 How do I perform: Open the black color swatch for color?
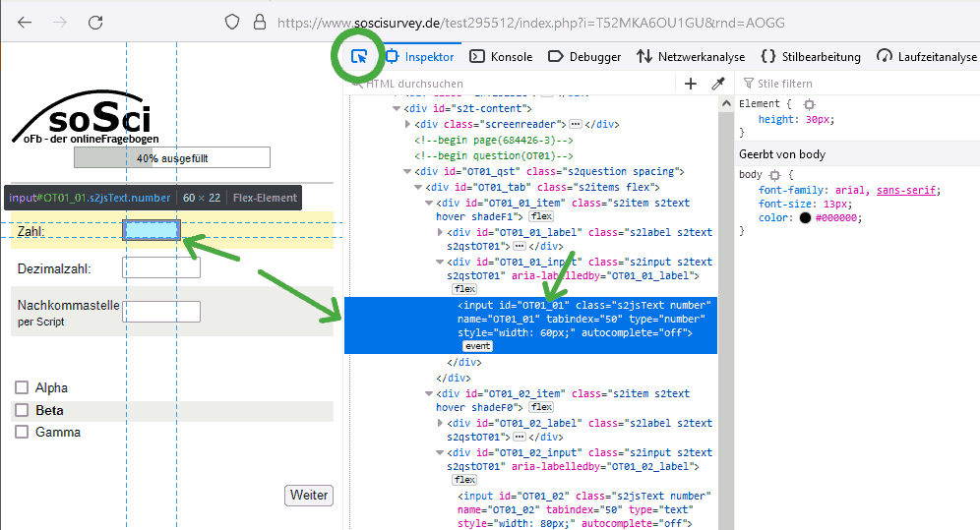click(x=805, y=218)
